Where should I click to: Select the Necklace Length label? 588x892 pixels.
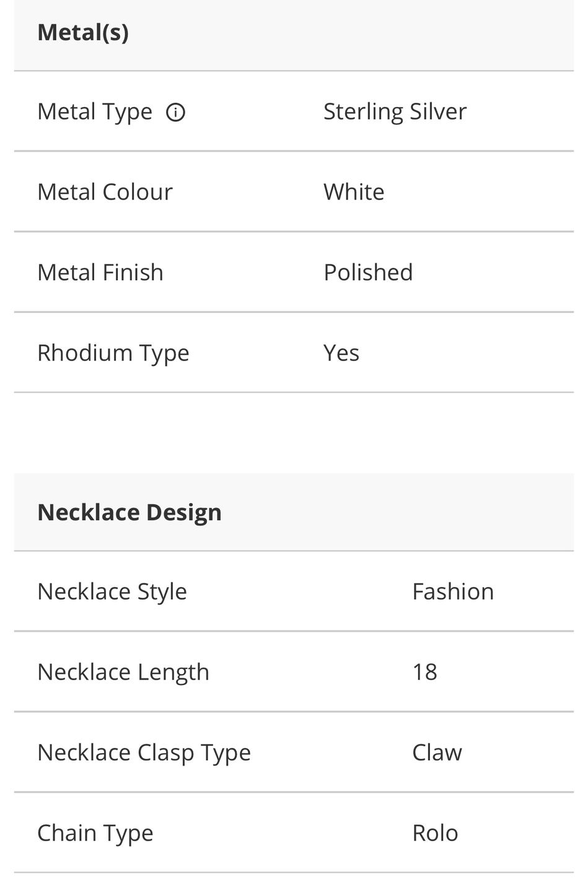pyautogui.click(x=123, y=672)
